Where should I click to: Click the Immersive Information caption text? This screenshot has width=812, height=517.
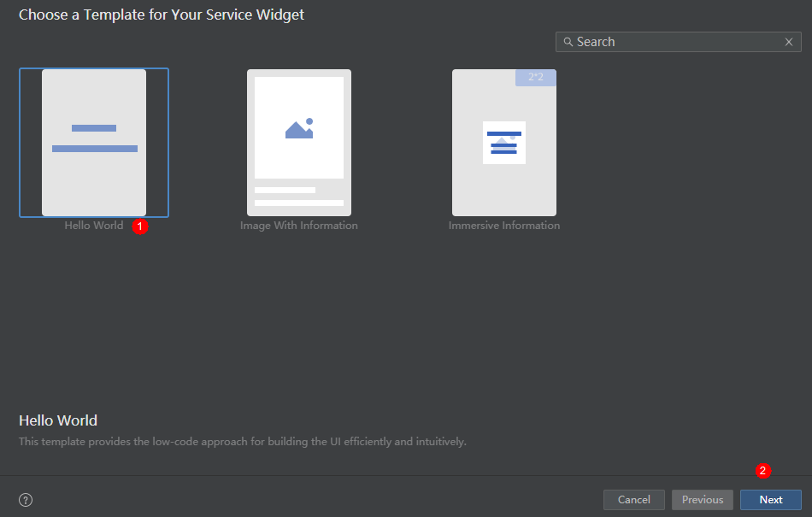[504, 226]
